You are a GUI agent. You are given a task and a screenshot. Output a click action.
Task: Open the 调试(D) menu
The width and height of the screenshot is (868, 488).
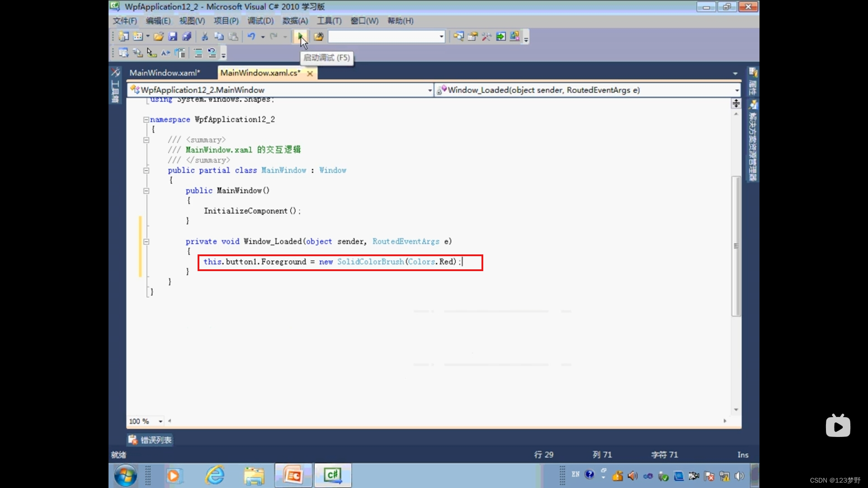point(260,21)
